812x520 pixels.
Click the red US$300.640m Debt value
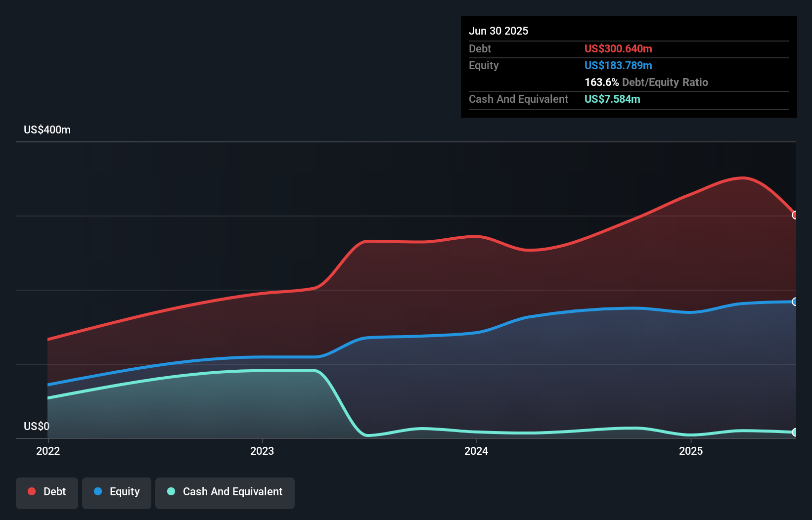click(x=618, y=48)
